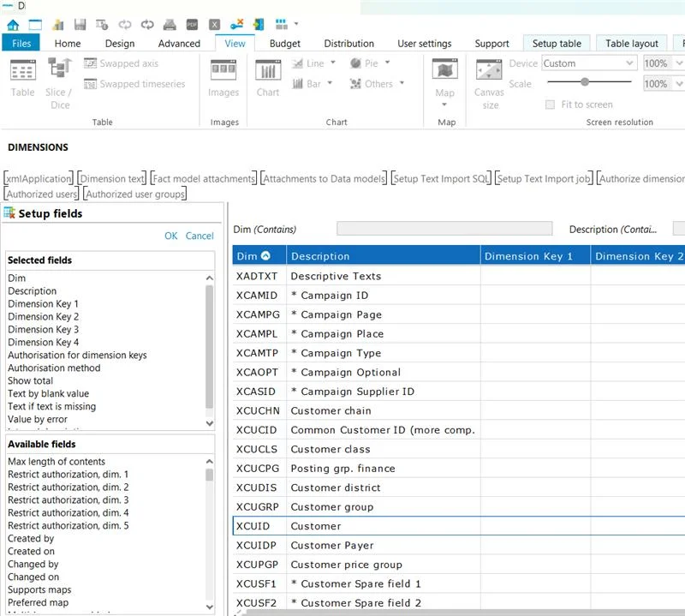Switch to the Home tab

(68, 44)
